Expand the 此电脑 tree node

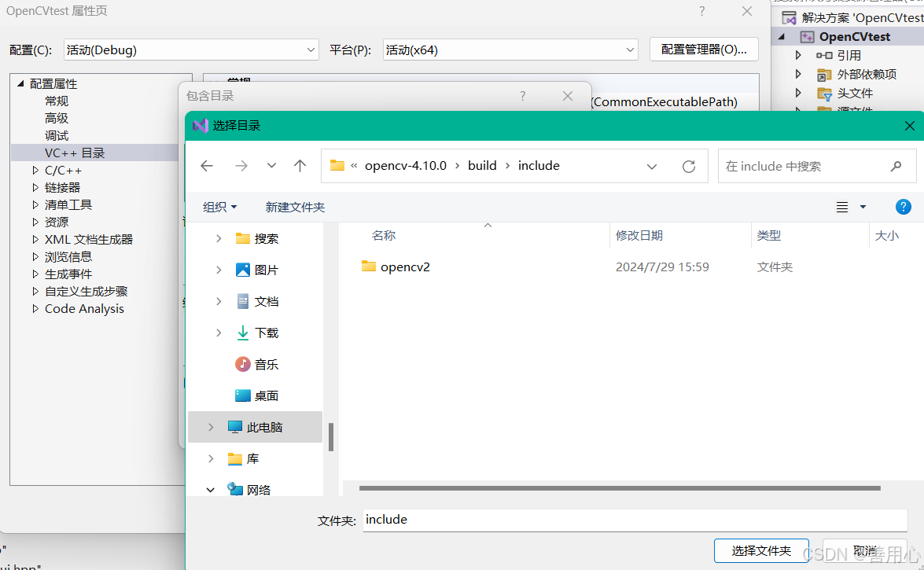point(211,428)
